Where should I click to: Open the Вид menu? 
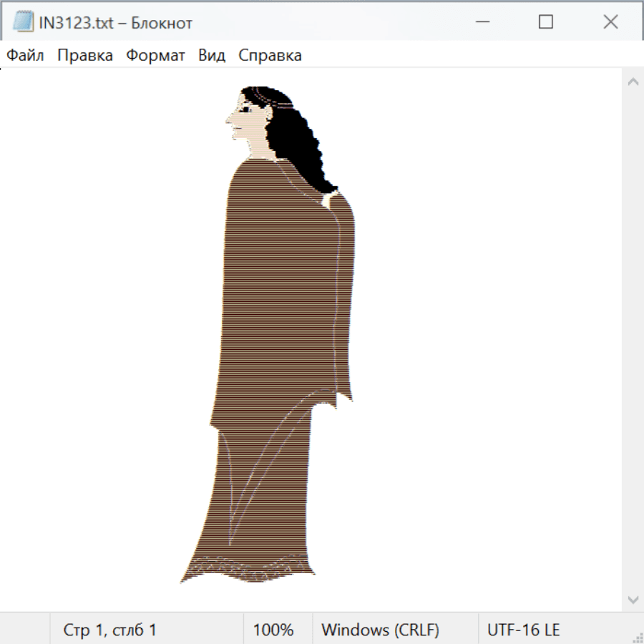coord(211,55)
